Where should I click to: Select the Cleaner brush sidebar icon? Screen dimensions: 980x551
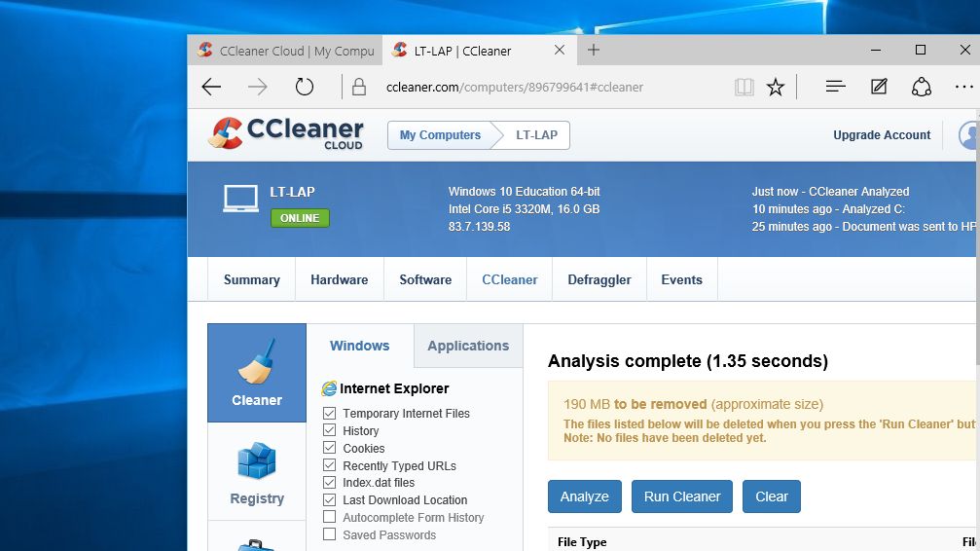pos(257,373)
